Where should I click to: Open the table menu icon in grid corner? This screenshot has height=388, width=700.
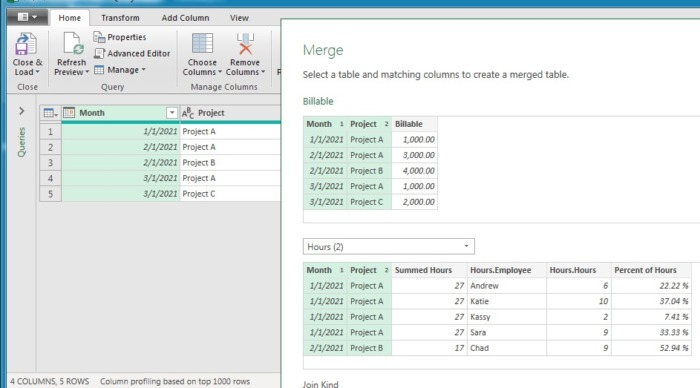(50, 113)
